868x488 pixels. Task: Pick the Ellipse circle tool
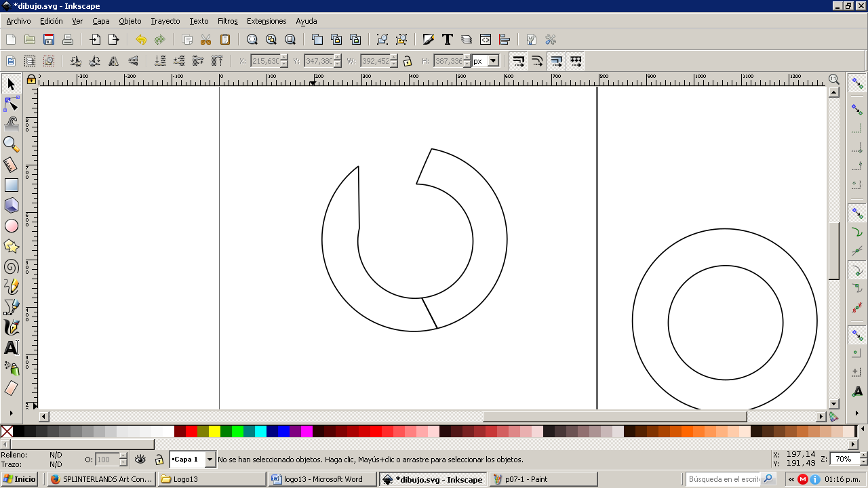(11, 226)
